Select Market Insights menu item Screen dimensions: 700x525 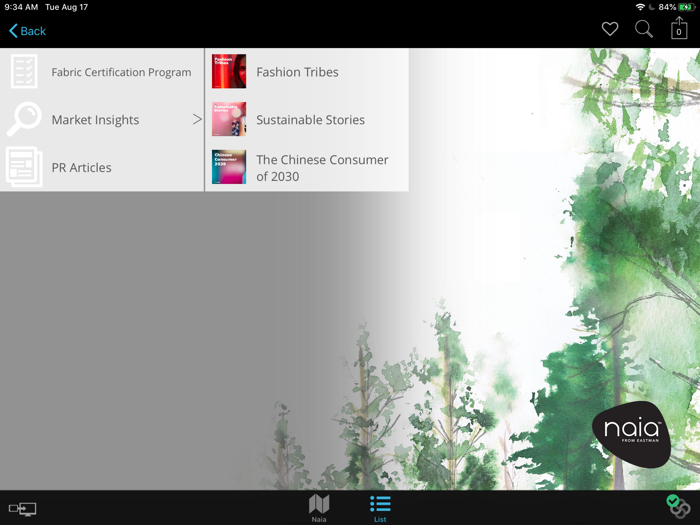[x=102, y=120]
